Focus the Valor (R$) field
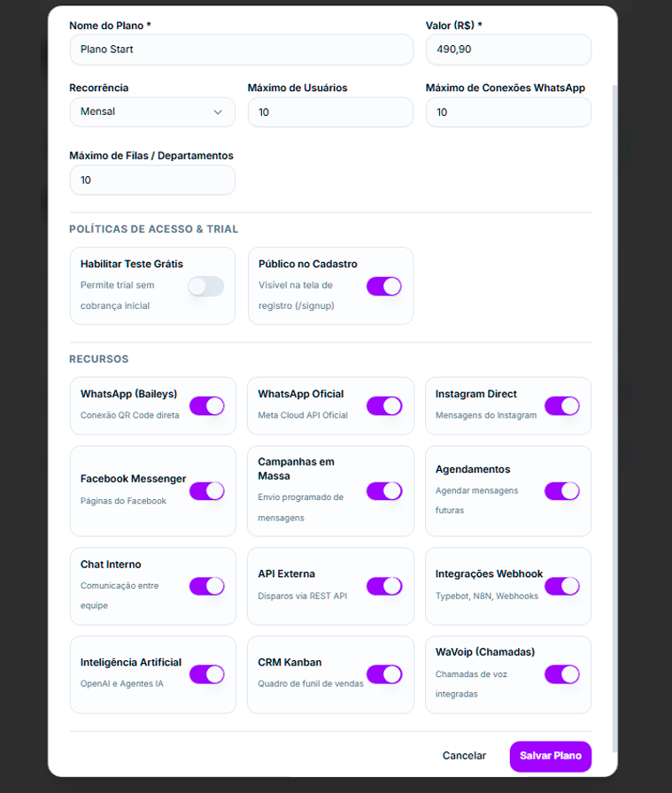672x793 pixels. (x=508, y=50)
